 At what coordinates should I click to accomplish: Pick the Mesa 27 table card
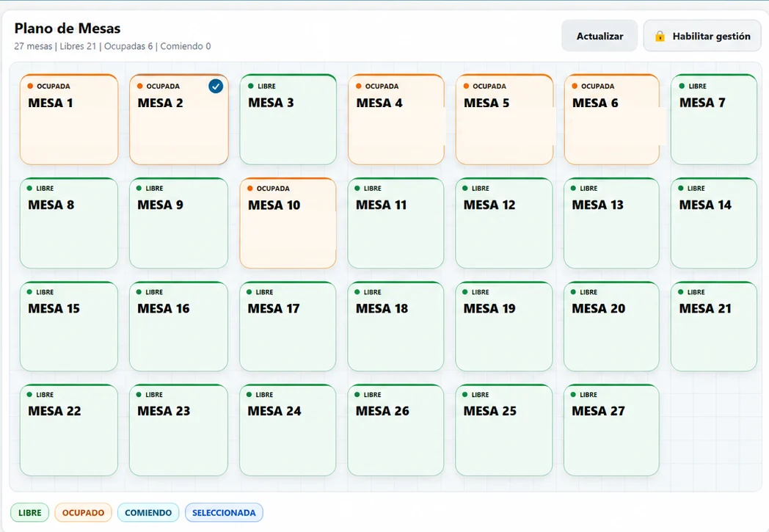611,430
